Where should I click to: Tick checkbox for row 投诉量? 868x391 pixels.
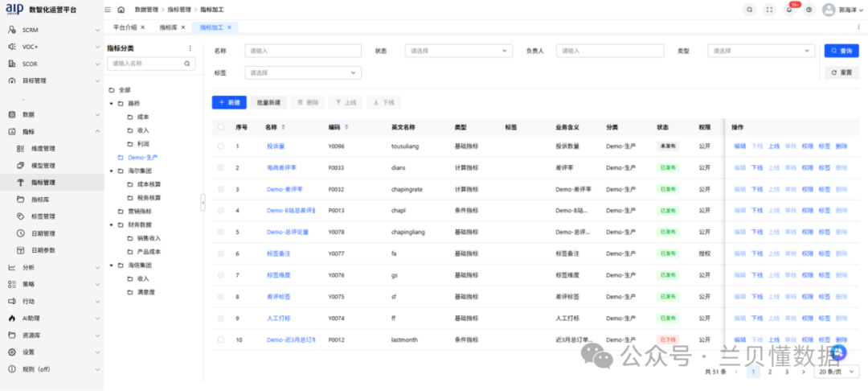221,146
